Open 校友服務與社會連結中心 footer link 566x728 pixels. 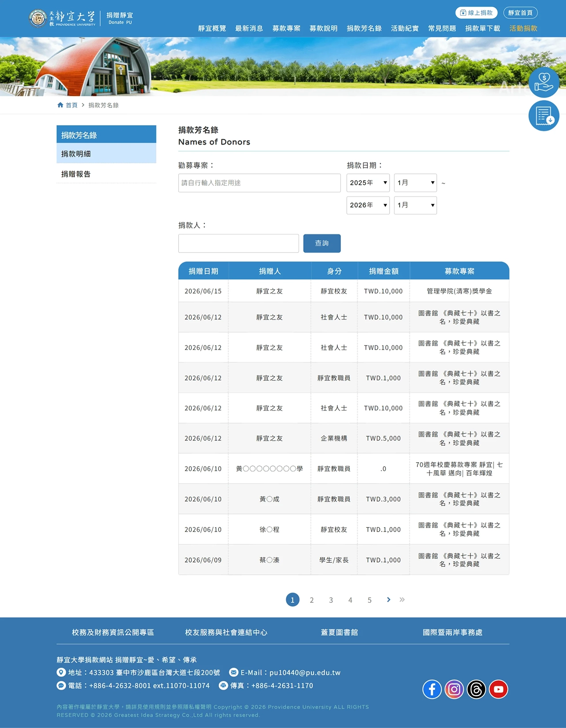[226, 632]
